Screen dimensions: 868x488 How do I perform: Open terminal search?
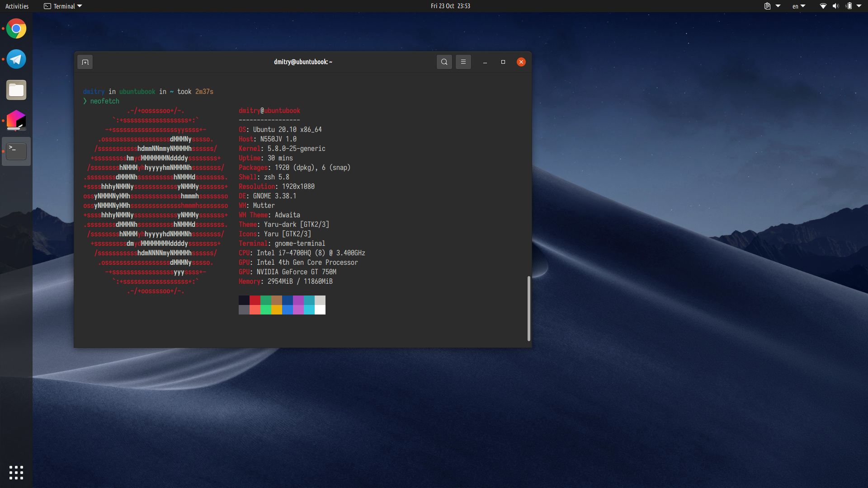point(444,62)
